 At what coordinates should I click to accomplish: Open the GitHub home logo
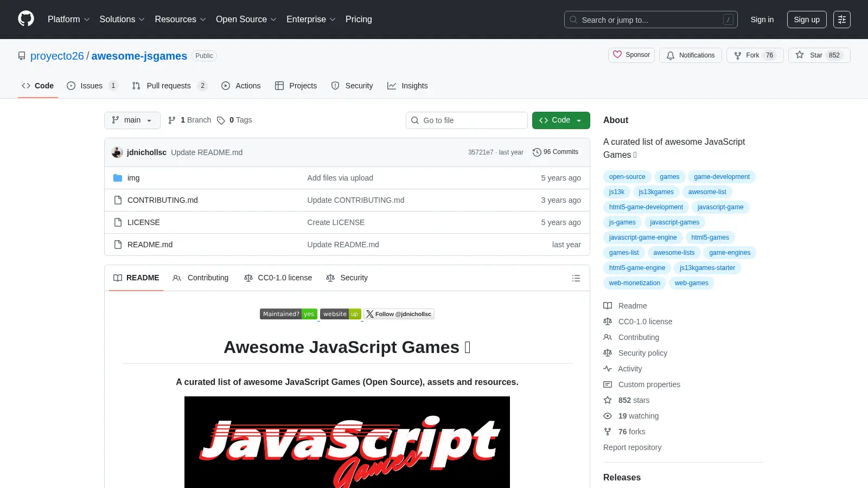pos(26,19)
